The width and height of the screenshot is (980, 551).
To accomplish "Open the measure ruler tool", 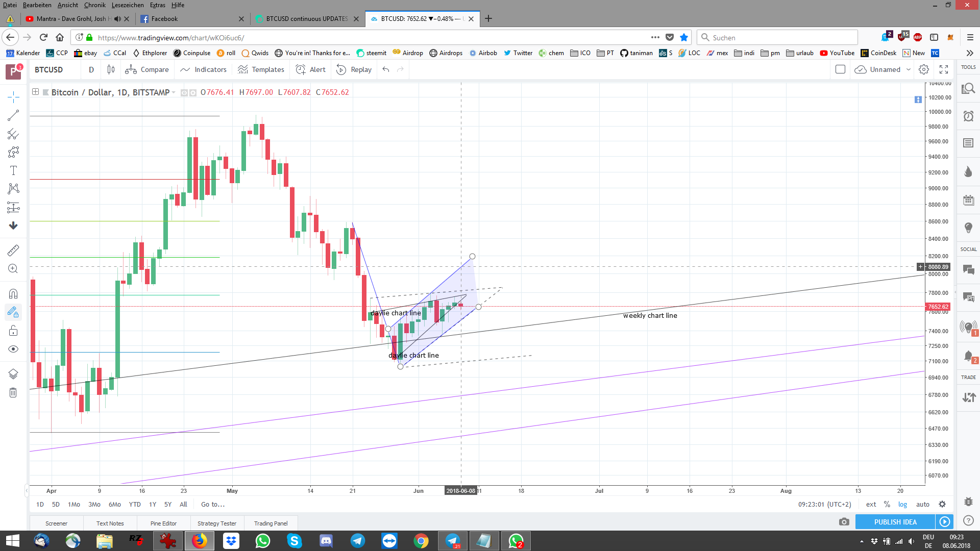I will (x=13, y=250).
